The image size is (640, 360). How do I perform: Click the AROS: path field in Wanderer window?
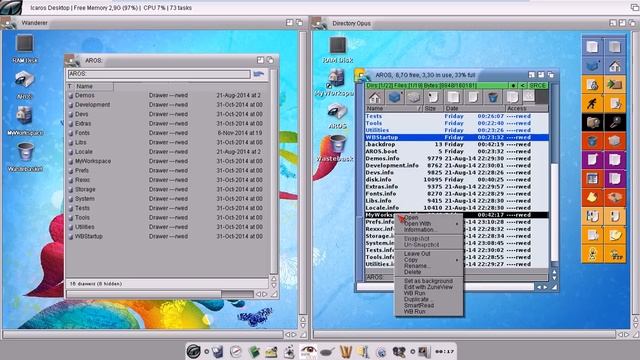[159, 74]
